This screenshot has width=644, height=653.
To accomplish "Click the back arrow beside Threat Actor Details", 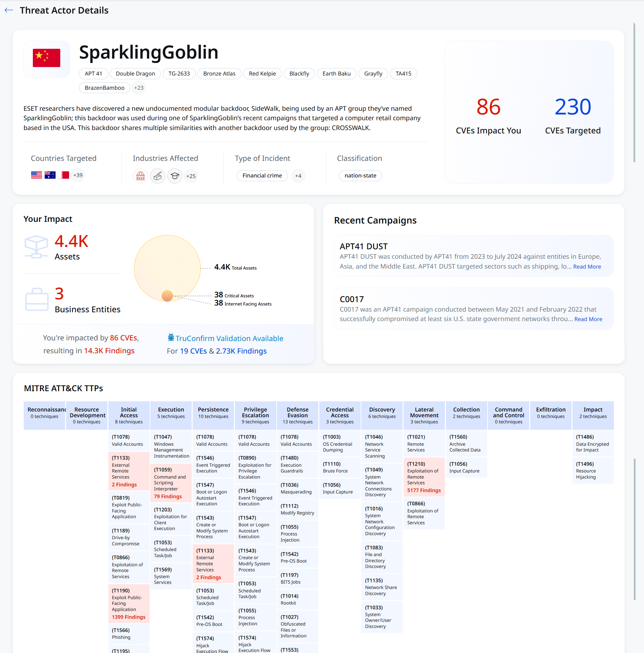I will coord(9,10).
